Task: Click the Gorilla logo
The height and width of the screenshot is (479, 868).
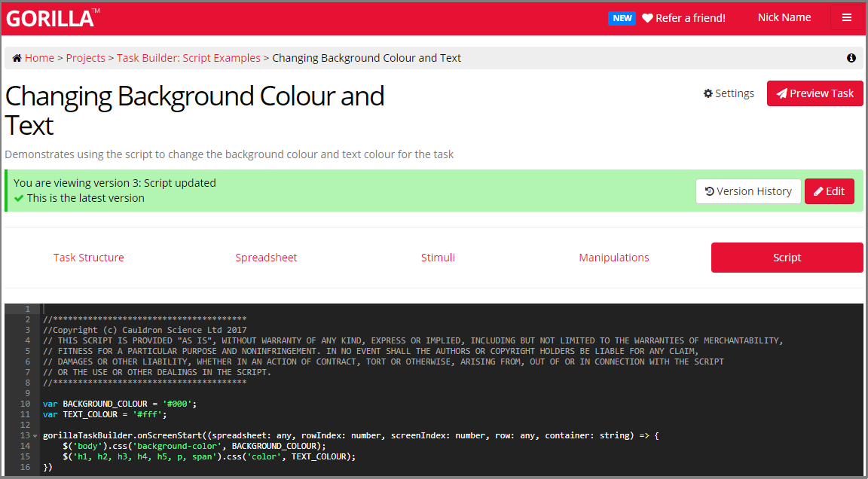Action: pyautogui.click(x=50, y=19)
